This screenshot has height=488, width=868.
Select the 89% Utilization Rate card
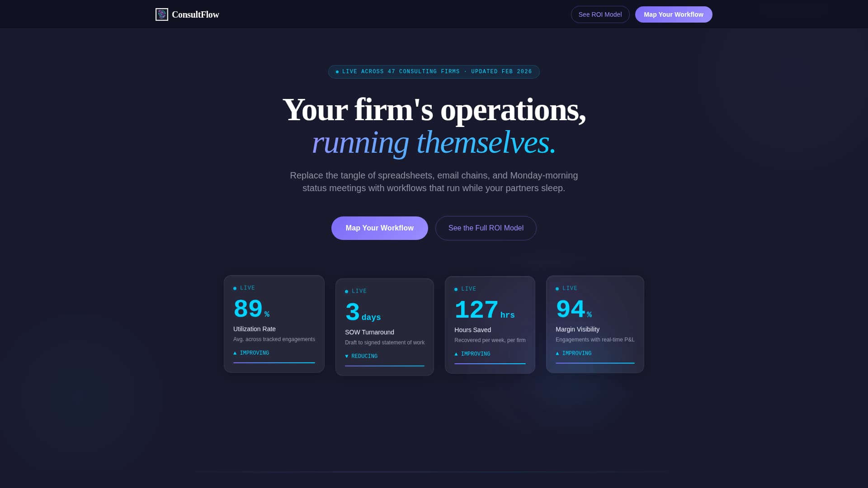[274, 324]
